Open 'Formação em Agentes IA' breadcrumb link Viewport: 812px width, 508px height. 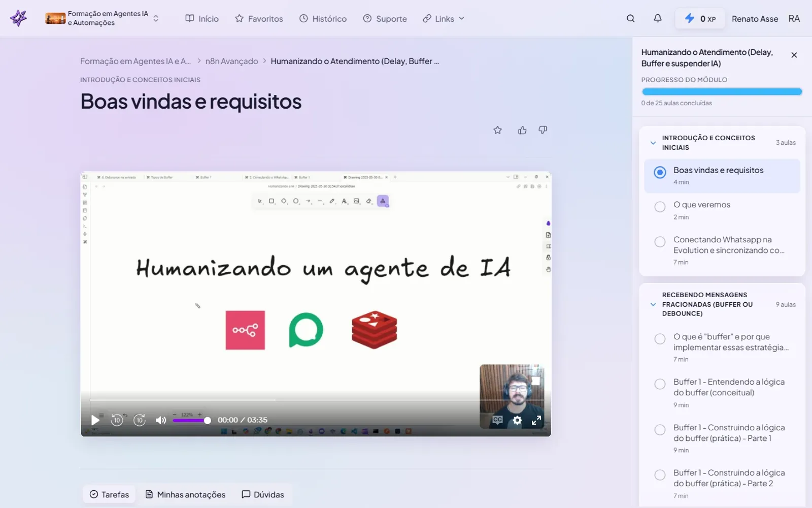click(136, 61)
